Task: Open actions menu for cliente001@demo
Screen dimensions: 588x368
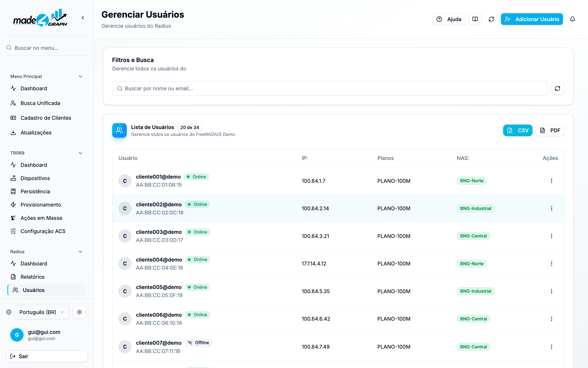Action: [x=551, y=181]
